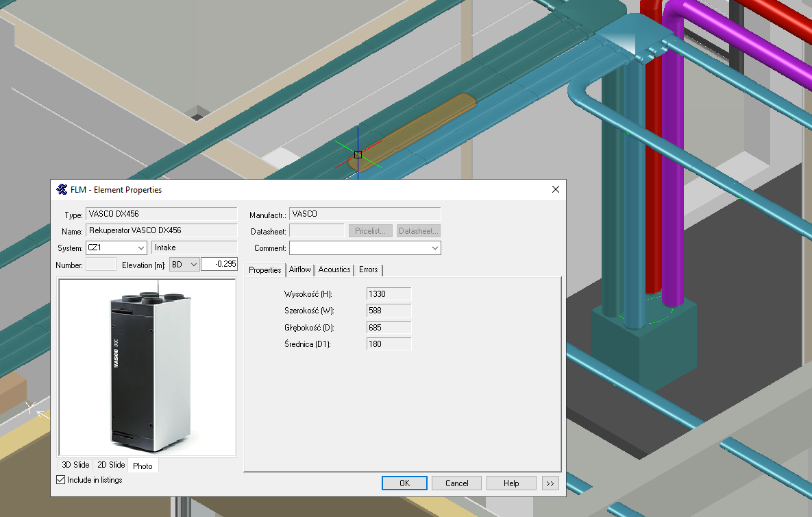Image resolution: width=812 pixels, height=517 pixels.
Task: Open the Comment combo box
Action: click(x=434, y=248)
